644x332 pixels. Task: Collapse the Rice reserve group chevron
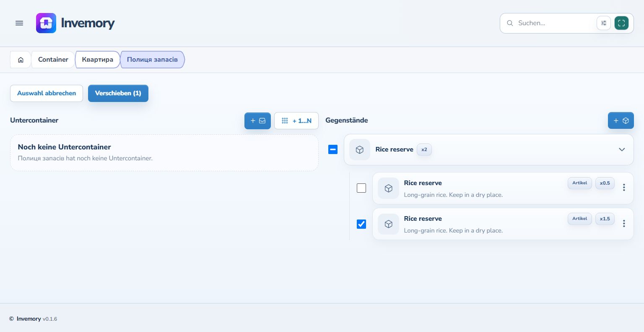point(622,149)
